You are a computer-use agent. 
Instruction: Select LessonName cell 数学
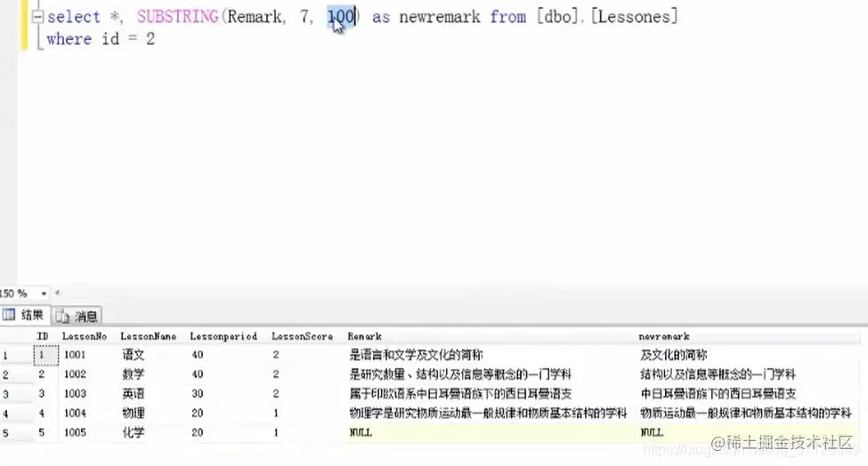click(x=134, y=374)
